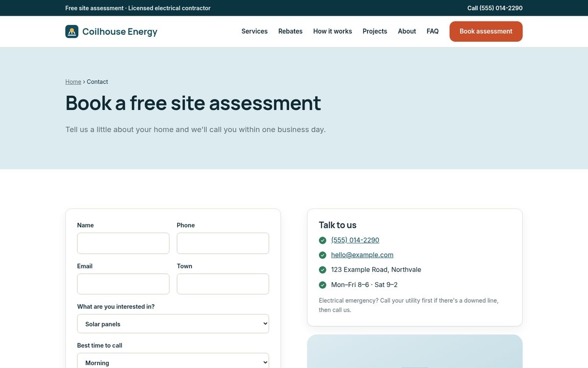Click the hello@example.com email link
Image resolution: width=588 pixels, height=368 pixels.
[x=362, y=255]
